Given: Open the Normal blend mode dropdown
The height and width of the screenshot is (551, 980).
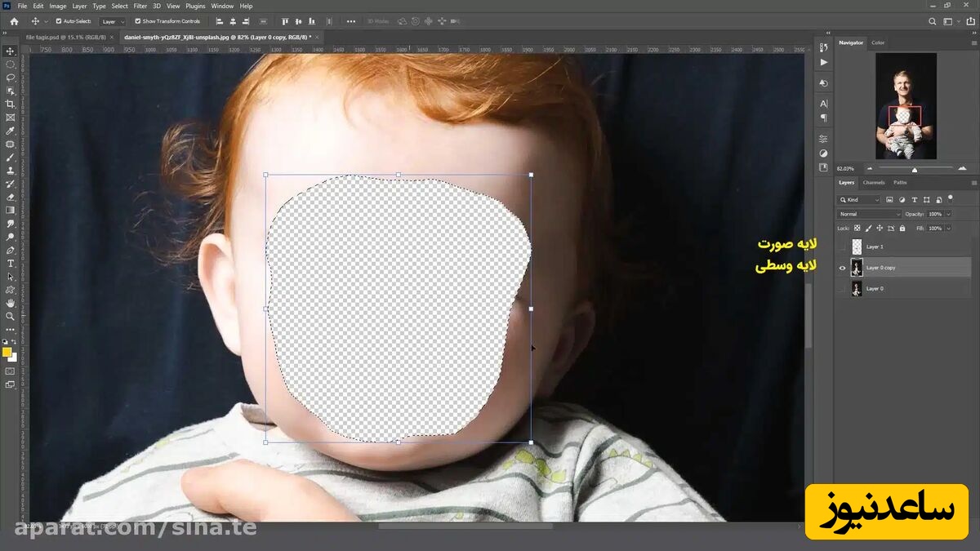Looking at the screenshot, I should (869, 214).
